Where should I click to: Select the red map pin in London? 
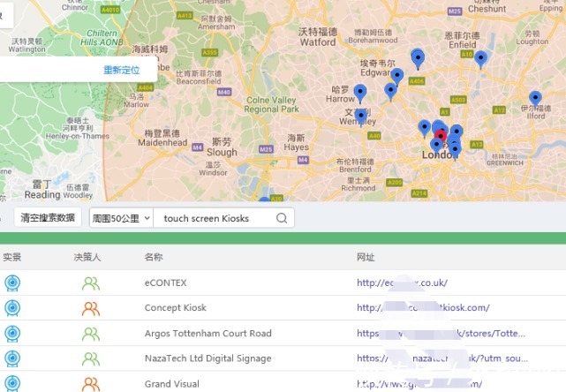[441, 137]
